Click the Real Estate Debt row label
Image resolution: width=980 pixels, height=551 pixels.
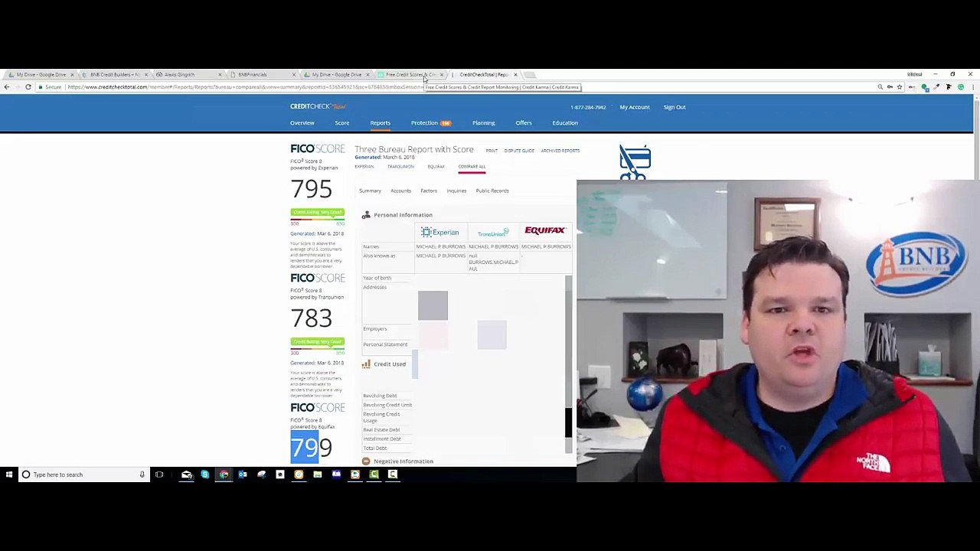point(381,430)
